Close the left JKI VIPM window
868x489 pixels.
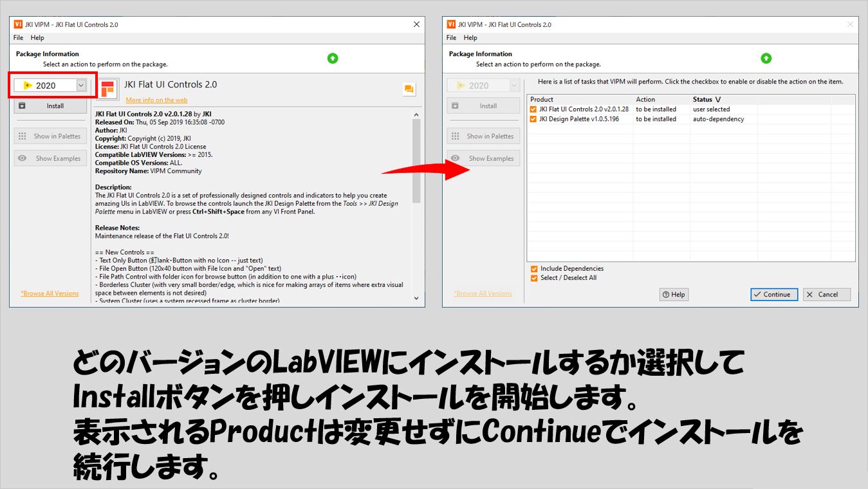click(x=417, y=24)
